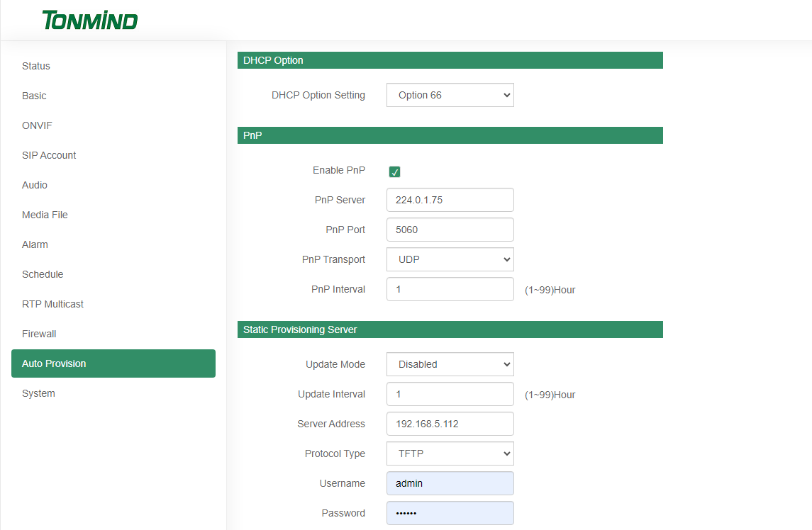Navigate to Basic settings
The height and width of the screenshot is (530, 812).
coord(34,96)
